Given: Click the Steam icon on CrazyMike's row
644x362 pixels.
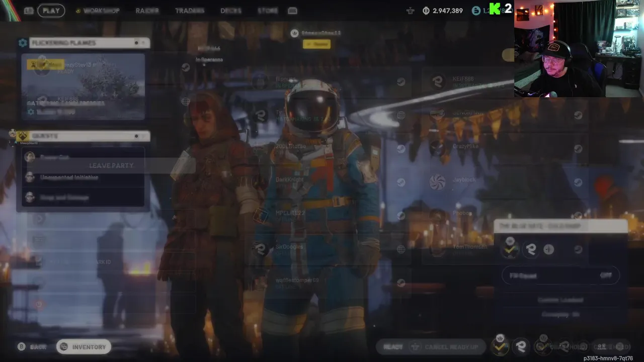Looking at the screenshot, I should (x=578, y=148).
